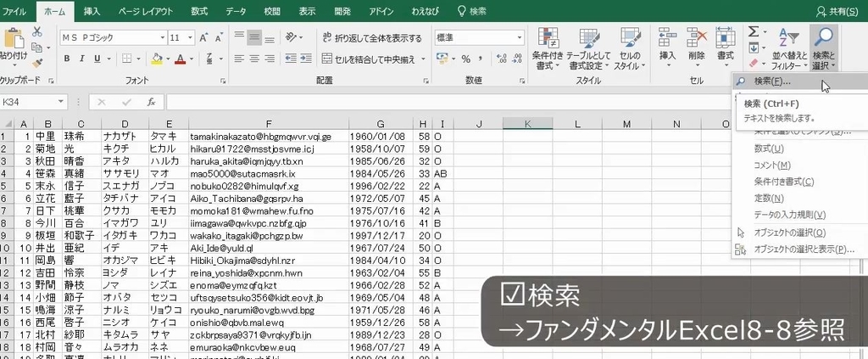
Task: Click the Delete cells (削除) icon
Action: click(x=697, y=37)
